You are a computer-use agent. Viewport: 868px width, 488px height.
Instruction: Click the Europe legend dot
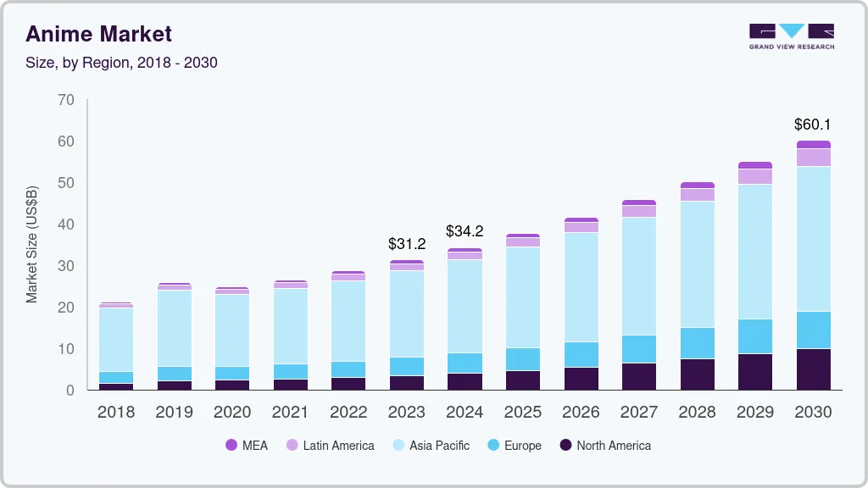tap(494, 446)
